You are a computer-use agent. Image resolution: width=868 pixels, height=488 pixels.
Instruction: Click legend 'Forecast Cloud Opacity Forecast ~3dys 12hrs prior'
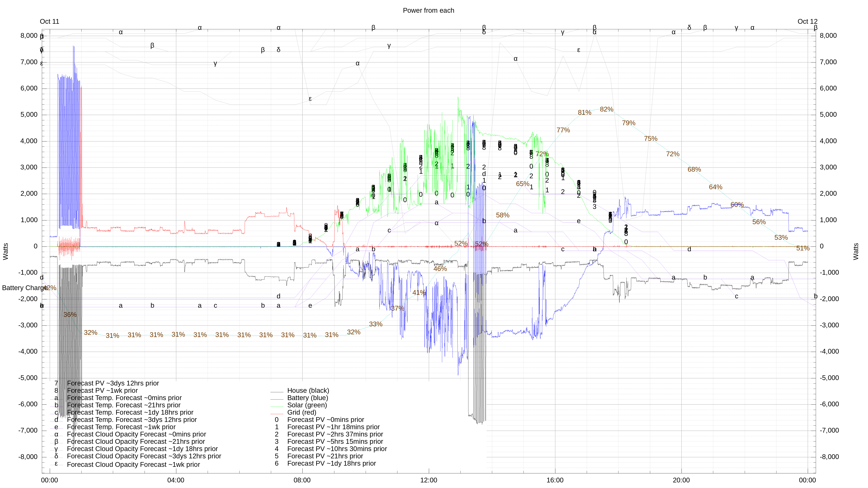[144, 456]
